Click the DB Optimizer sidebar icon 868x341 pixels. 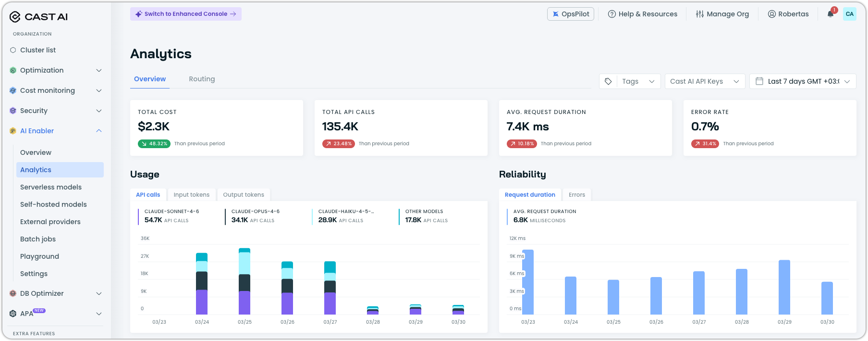click(13, 293)
